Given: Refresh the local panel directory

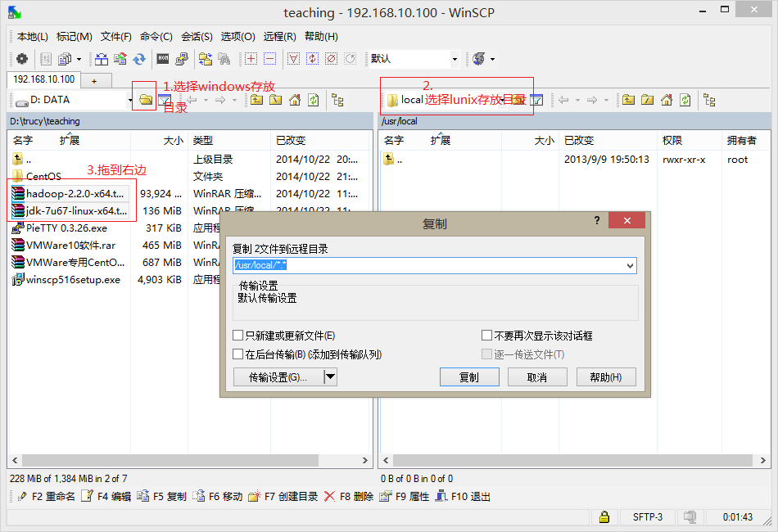Looking at the screenshot, I should [x=314, y=100].
